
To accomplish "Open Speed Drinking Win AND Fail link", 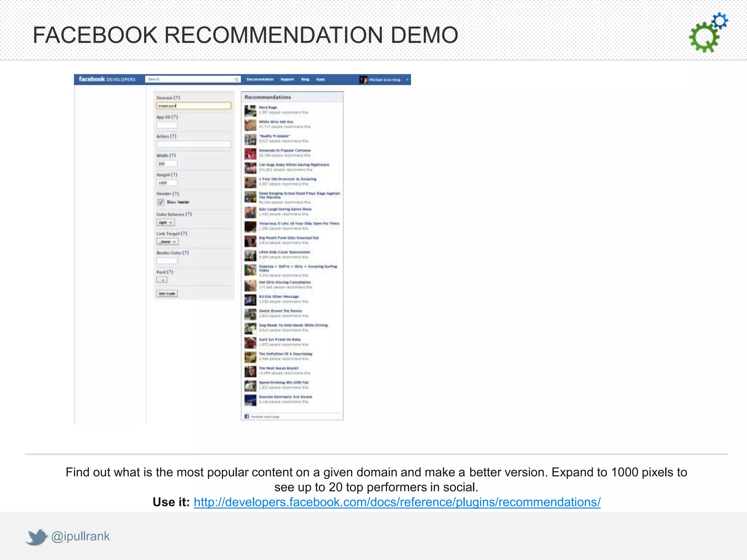I will (x=284, y=382).
